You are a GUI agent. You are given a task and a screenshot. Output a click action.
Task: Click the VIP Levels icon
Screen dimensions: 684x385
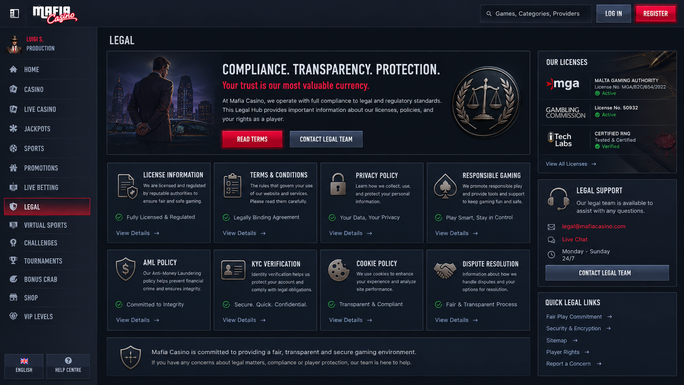[x=14, y=316]
